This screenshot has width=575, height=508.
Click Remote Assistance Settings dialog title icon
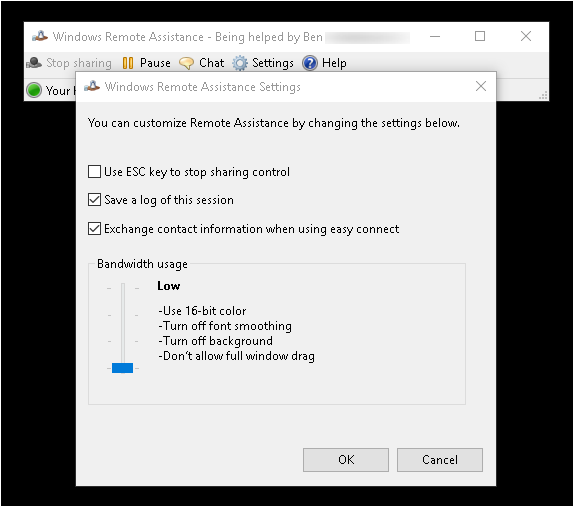click(x=92, y=87)
